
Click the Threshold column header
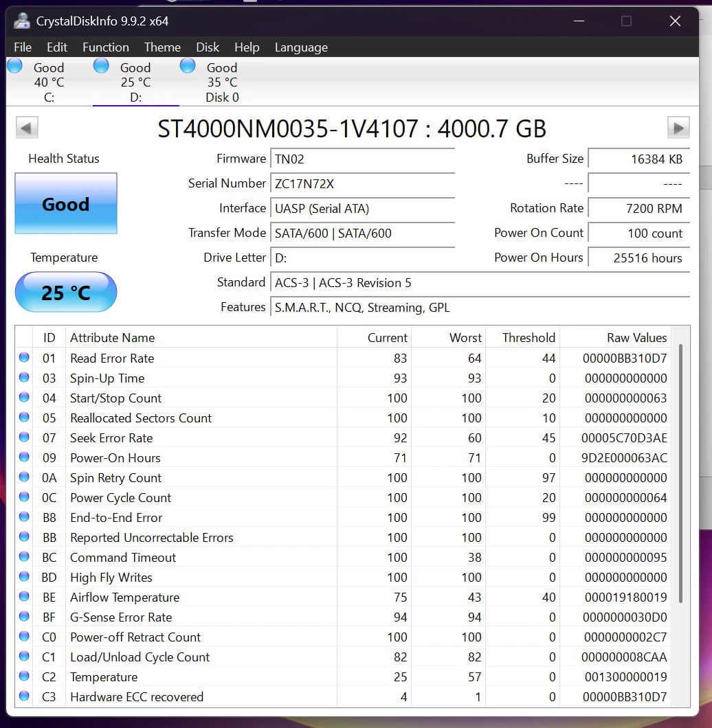pyautogui.click(x=522, y=337)
